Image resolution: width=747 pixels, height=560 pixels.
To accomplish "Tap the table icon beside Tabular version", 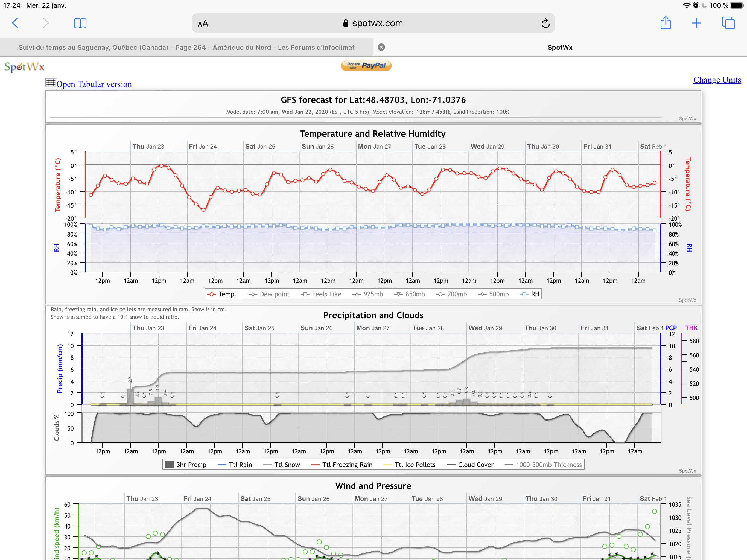I will point(51,82).
